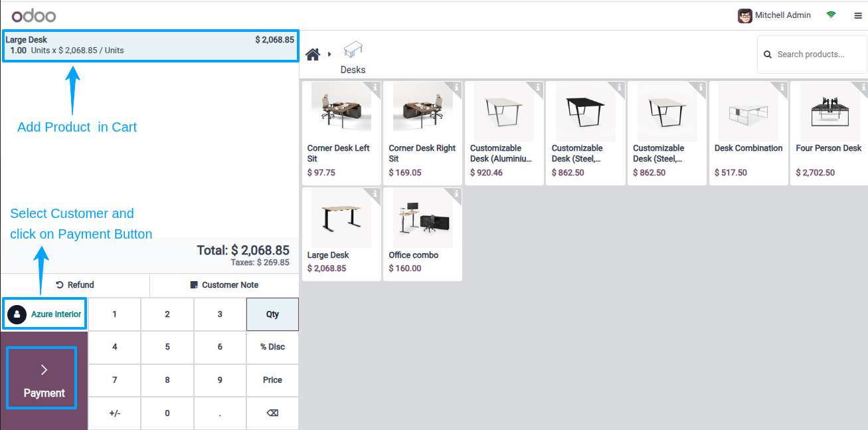868x430 pixels.
Task: Select the Azure Interior customer button
Action: pyautogui.click(x=44, y=314)
